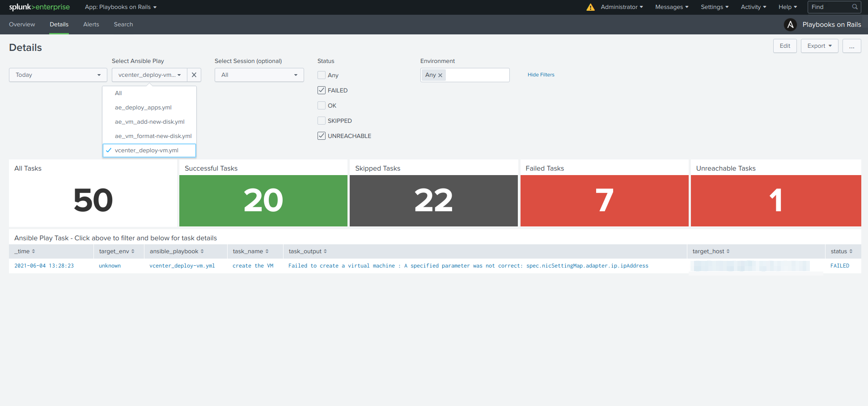Sort by target_env column

click(117, 251)
